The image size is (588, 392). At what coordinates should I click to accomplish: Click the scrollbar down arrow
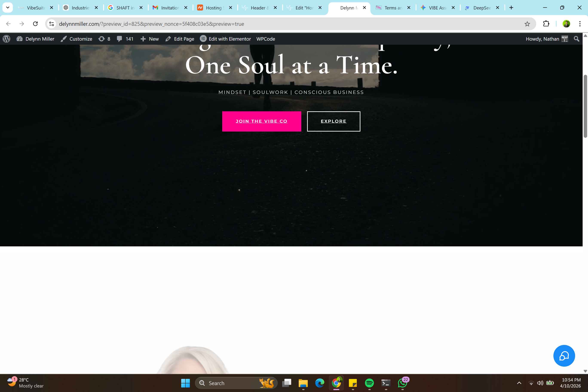click(585, 371)
